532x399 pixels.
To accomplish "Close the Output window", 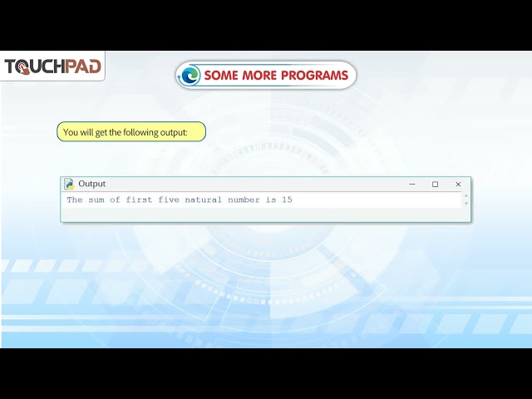I will pos(458,184).
